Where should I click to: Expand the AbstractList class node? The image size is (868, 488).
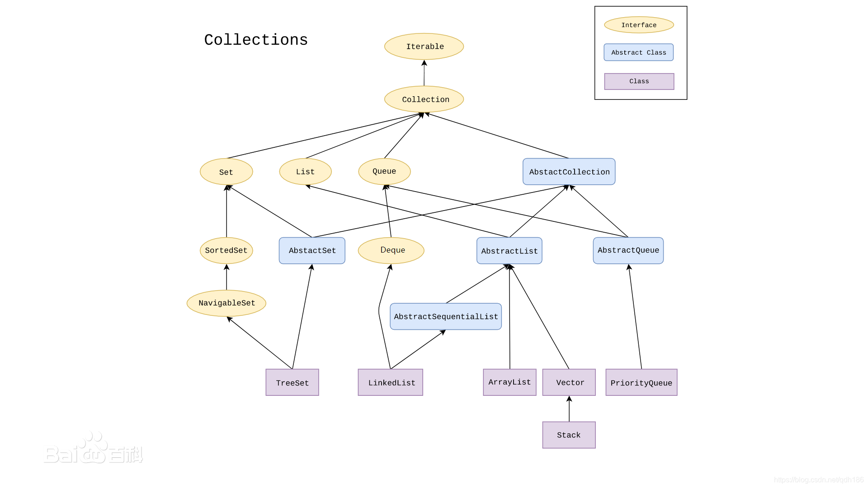509,250
